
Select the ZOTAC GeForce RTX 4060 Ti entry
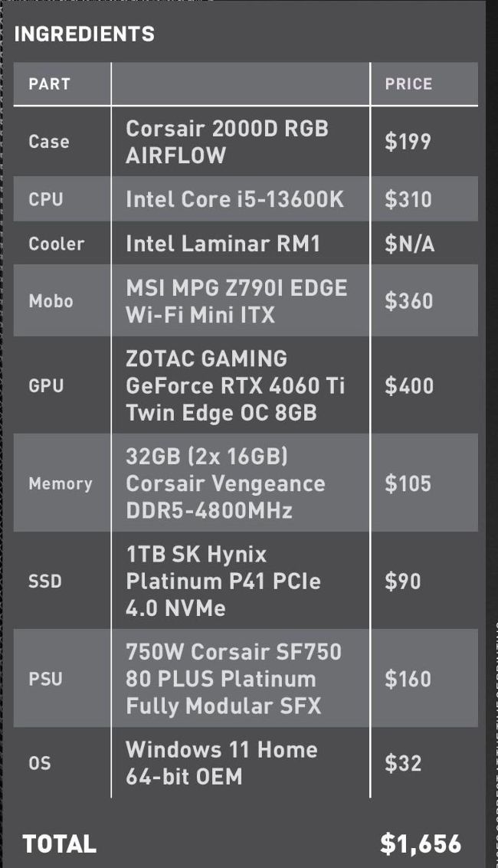(x=235, y=385)
